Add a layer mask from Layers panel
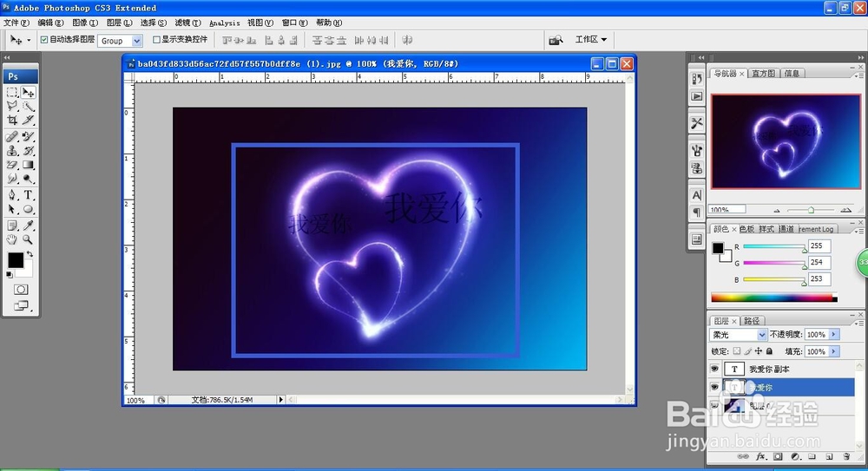Image resolution: width=868 pixels, height=471 pixels. (x=779, y=456)
